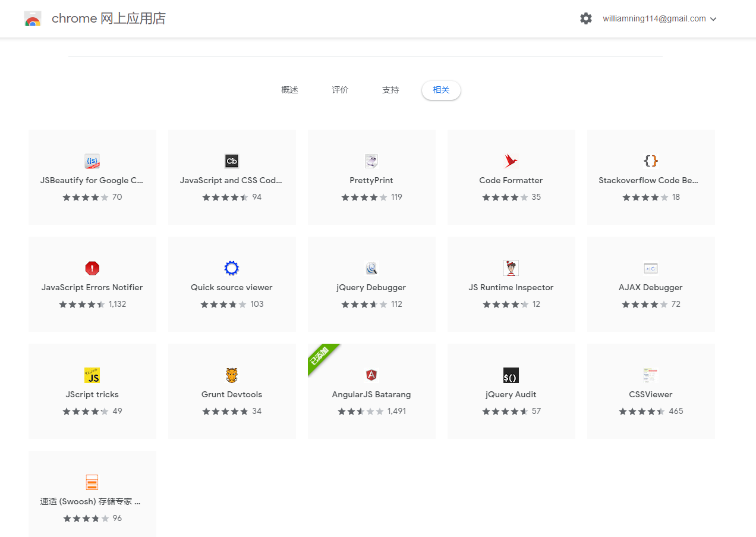The width and height of the screenshot is (756, 537).
Task: Click the jQuery Audit title
Action: (x=511, y=394)
